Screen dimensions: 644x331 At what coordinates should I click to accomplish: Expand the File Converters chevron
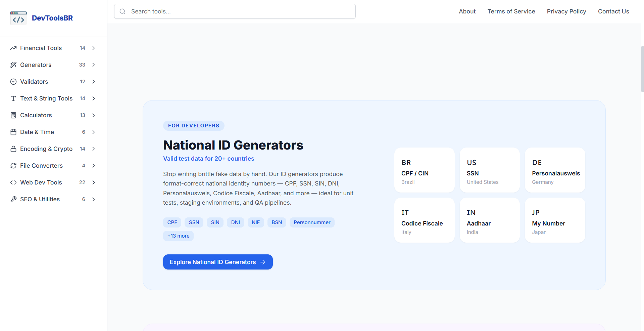pos(94,166)
